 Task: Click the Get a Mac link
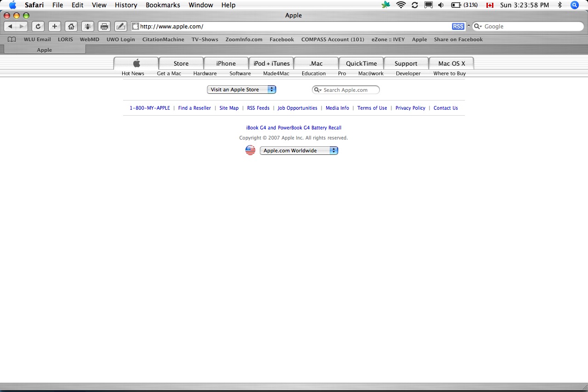click(x=169, y=73)
